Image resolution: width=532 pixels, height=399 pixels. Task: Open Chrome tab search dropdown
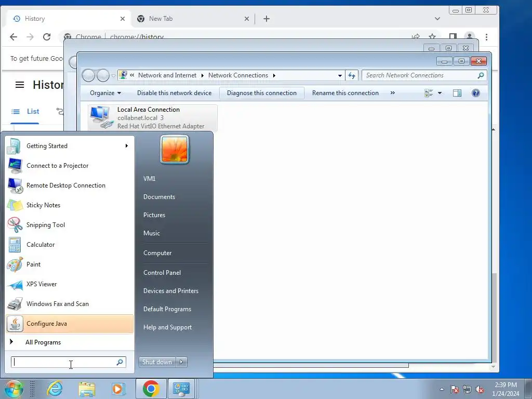[x=437, y=19]
